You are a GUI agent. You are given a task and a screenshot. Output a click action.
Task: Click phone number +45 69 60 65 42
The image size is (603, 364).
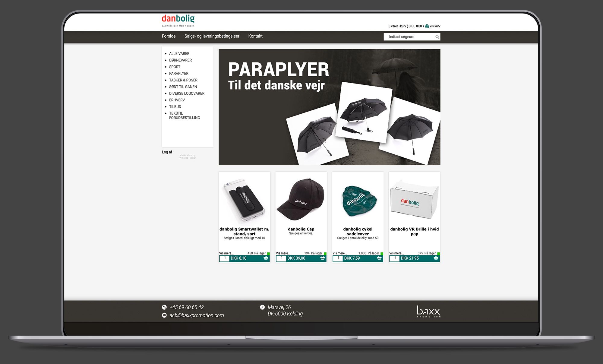click(187, 307)
